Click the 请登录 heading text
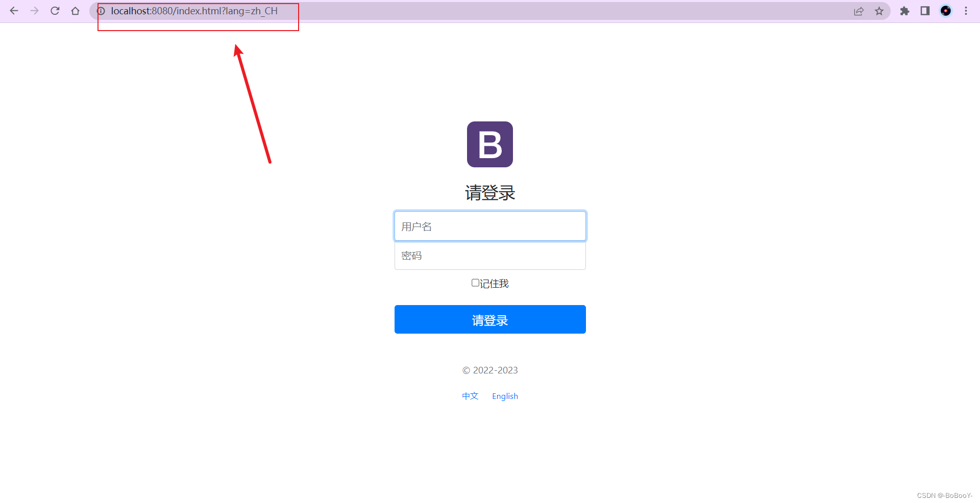The width and height of the screenshot is (980, 503). [x=490, y=193]
